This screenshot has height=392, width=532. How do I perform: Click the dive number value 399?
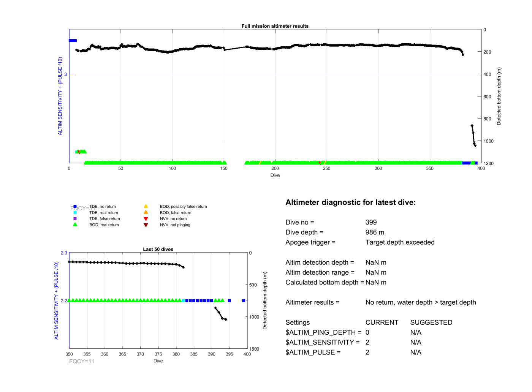coord(371,223)
